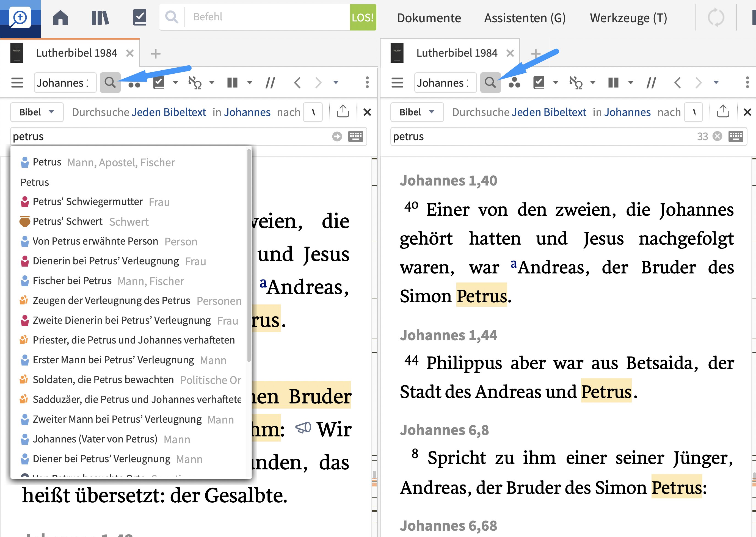Toggle inline search in the left pane

[110, 82]
